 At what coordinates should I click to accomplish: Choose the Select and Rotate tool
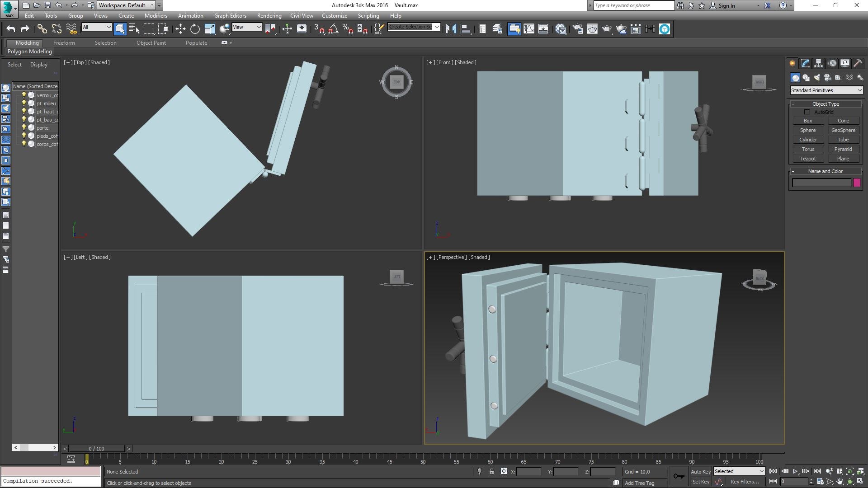tap(195, 29)
